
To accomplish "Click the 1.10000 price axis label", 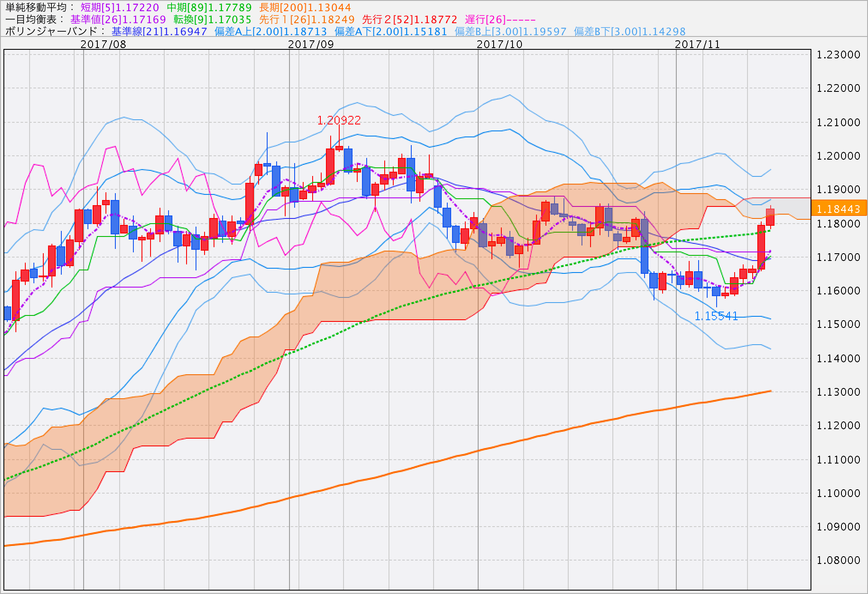I will tap(838, 493).
